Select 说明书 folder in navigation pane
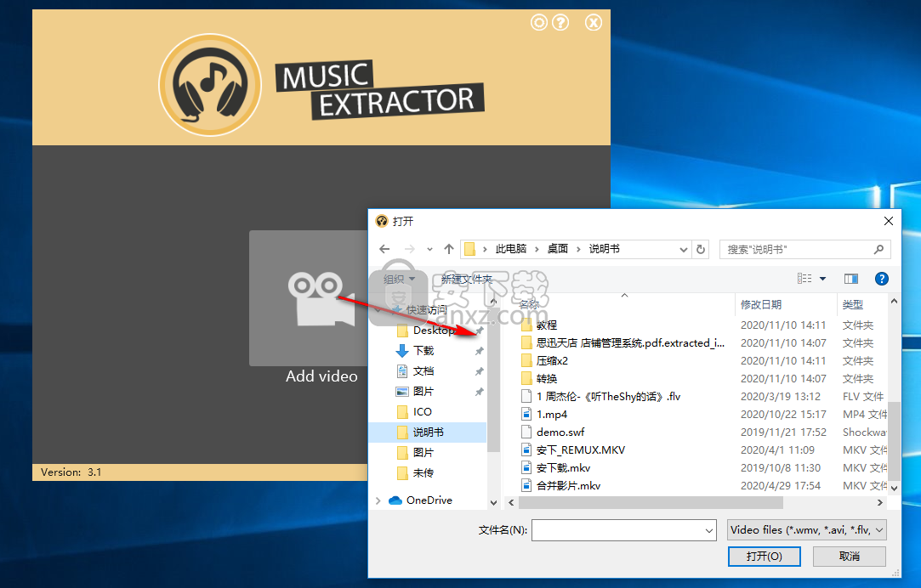The height and width of the screenshot is (588, 921). [429, 432]
